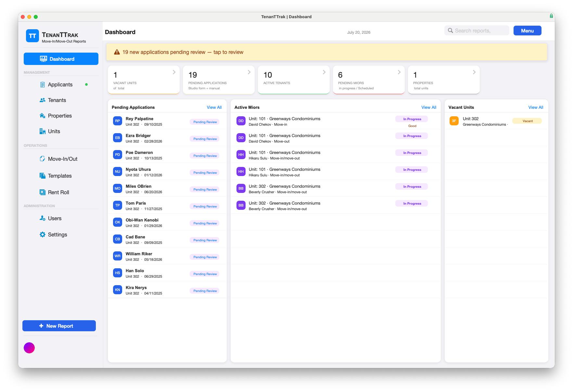The image size is (573, 392).
Task: Click the warning triangle icon in alert banner
Action: coord(117,52)
